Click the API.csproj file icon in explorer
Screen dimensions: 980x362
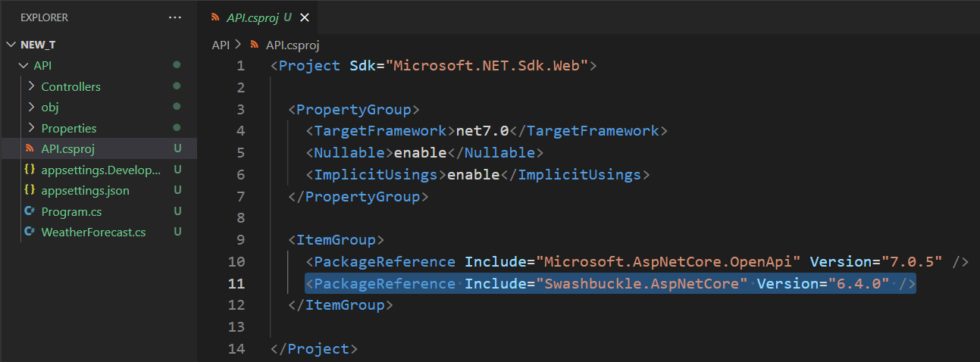pyautogui.click(x=30, y=148)
